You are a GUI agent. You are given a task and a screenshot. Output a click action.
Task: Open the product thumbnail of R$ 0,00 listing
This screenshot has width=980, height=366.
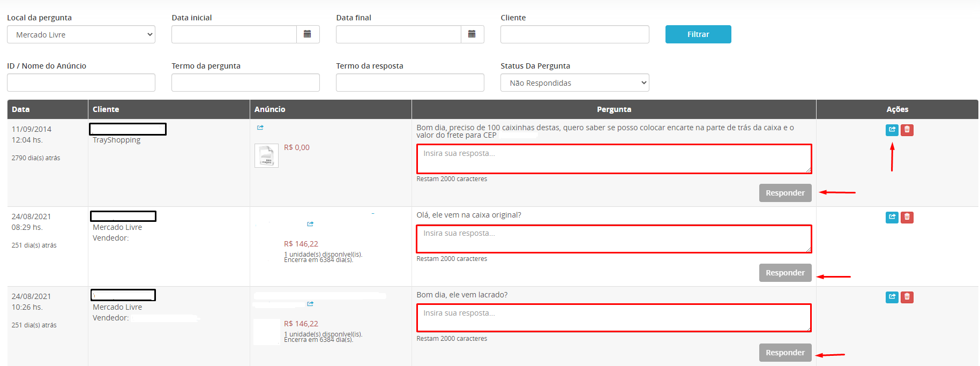click(x=266, y=155)
